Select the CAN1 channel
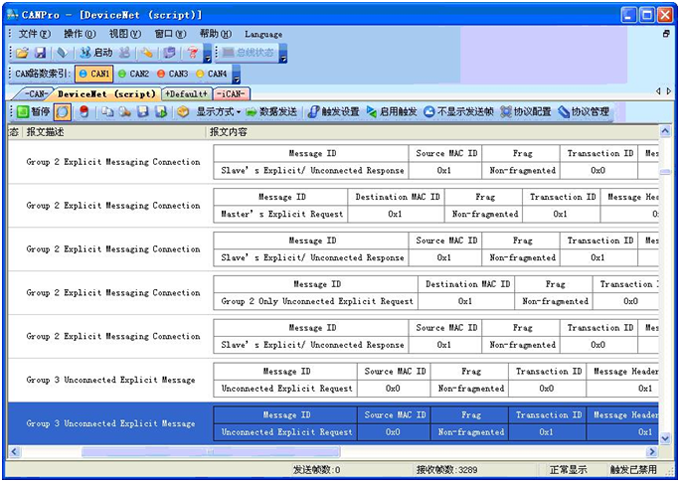Screen dimensions: 680x482 (x=94, y=74)
